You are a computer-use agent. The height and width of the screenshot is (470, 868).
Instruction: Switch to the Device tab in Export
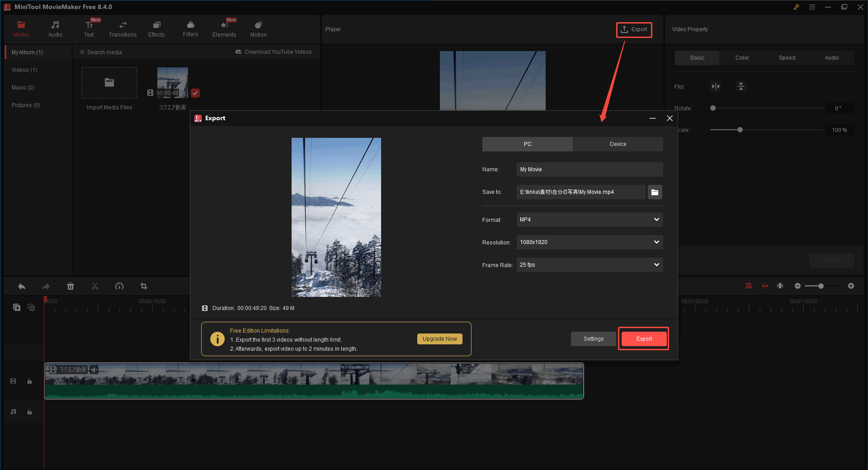618,144
